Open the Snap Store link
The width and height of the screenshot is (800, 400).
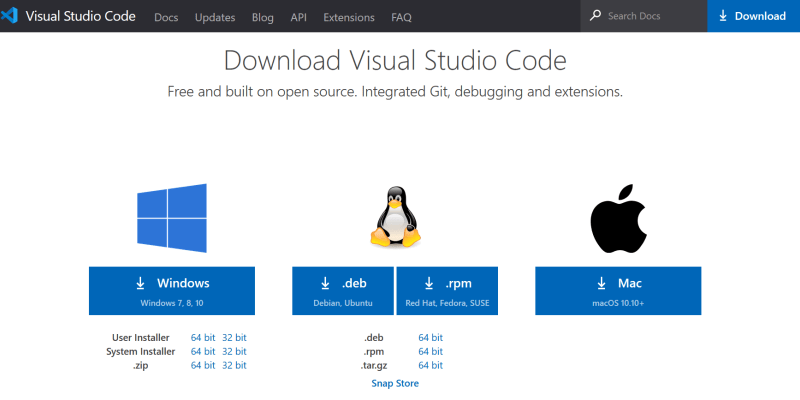pyautogui.click(x=395, y=383)
